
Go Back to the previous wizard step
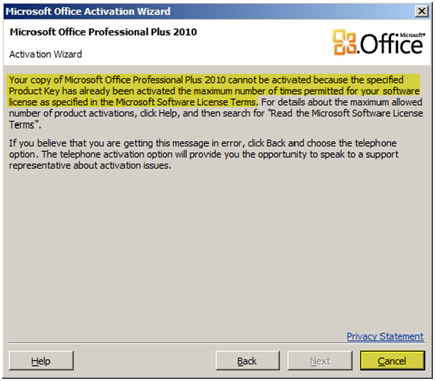(x=247, y=361)
